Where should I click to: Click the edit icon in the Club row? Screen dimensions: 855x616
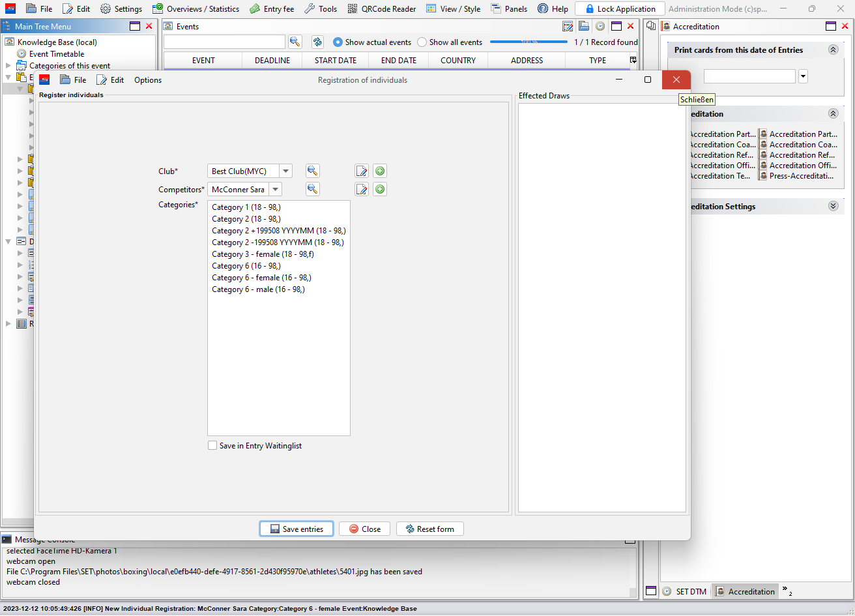pos(362,171)
